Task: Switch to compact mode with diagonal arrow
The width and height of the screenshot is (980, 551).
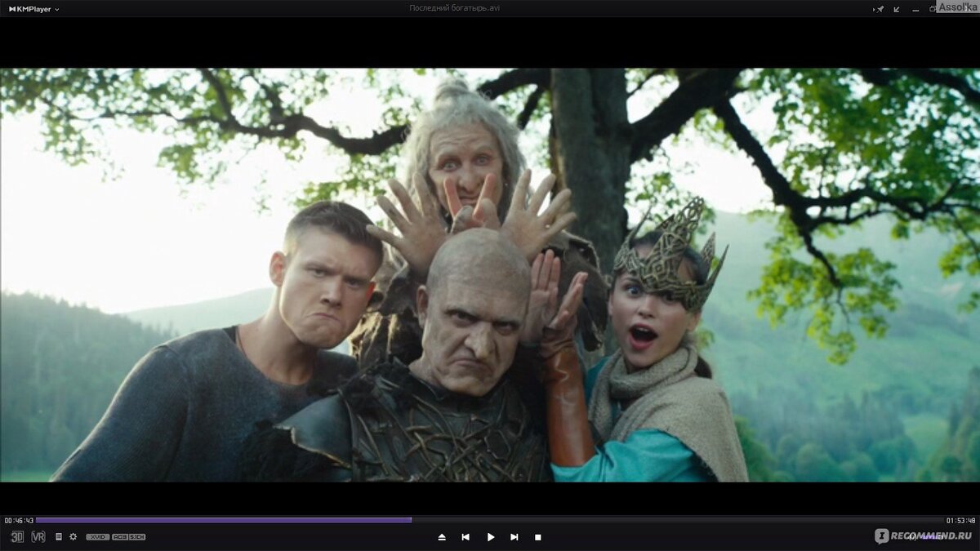Action: (x=897, y=9)
